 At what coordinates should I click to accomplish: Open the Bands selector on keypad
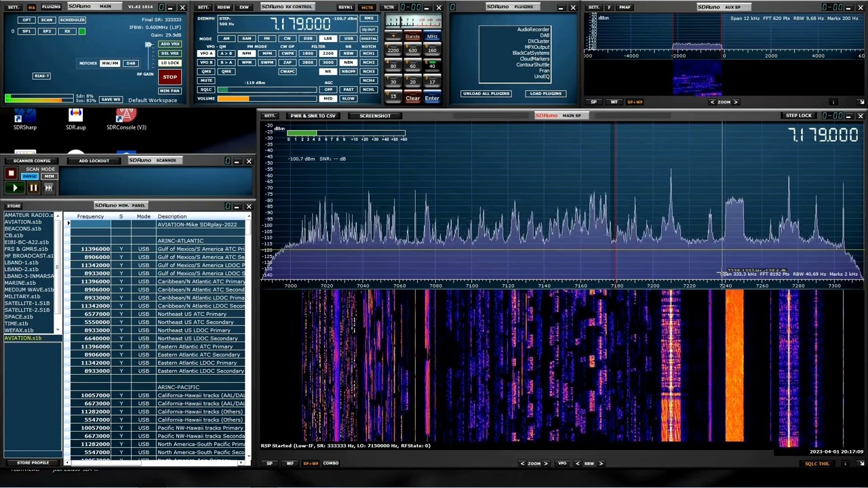412,37
